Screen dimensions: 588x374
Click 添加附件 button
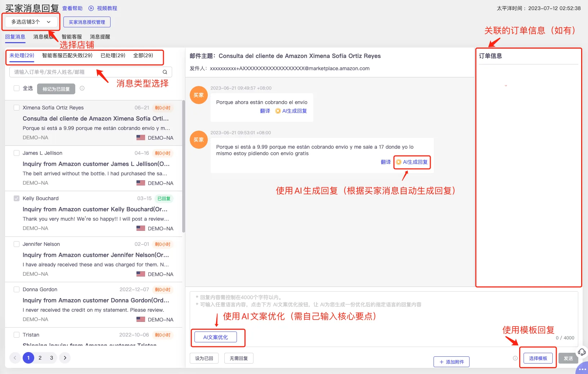[452, 362]
